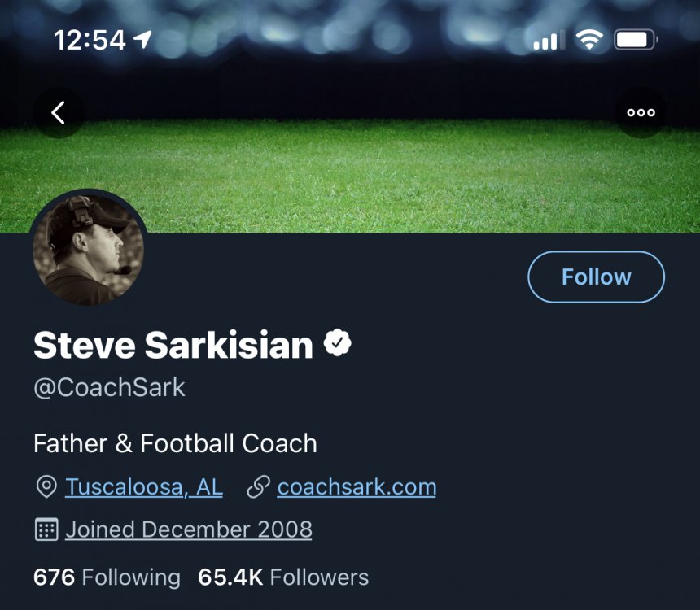This screenshot has height=610, width=700.
Task: Tap the Wi-Fi icon in the status bar
Action: tap(588, 39)
